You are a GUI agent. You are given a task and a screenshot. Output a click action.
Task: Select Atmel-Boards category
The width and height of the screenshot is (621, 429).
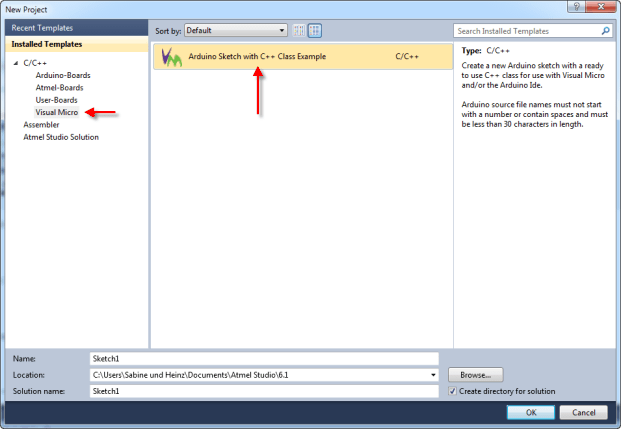tap(59, 88)
